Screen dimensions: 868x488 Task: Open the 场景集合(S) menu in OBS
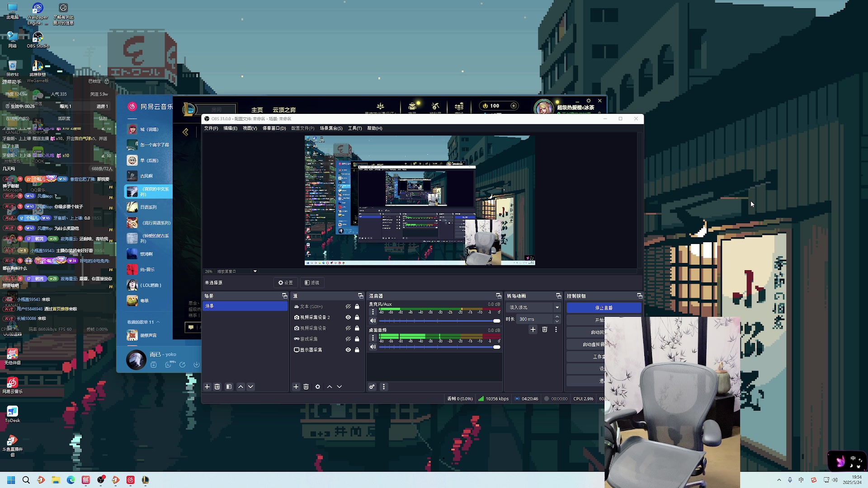(331, 128)
